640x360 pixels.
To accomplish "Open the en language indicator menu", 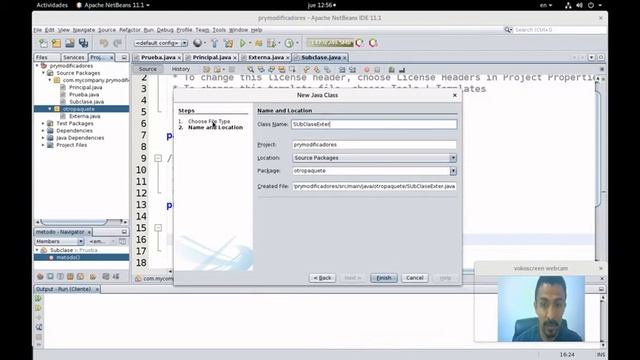I will [x=546, y=5].
